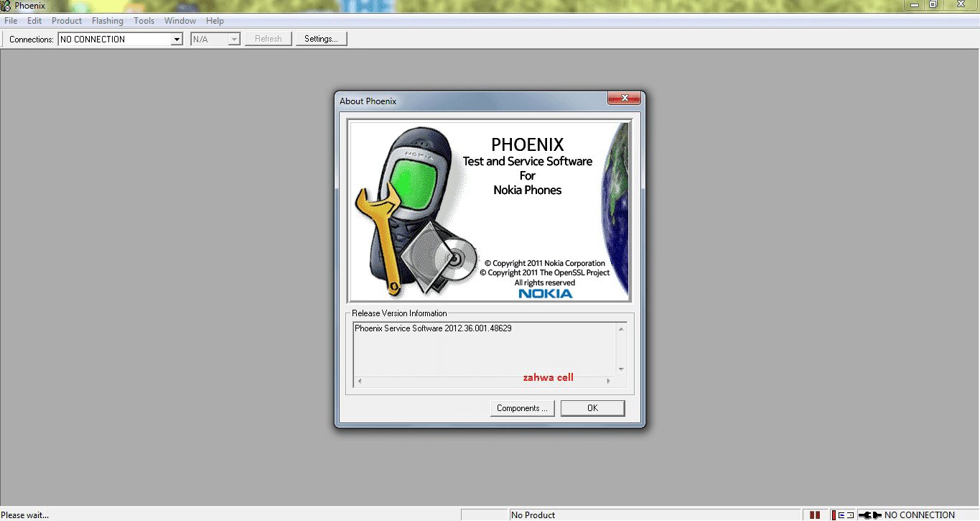
Task: Click the Release Version Information group label
Action: 399,313
